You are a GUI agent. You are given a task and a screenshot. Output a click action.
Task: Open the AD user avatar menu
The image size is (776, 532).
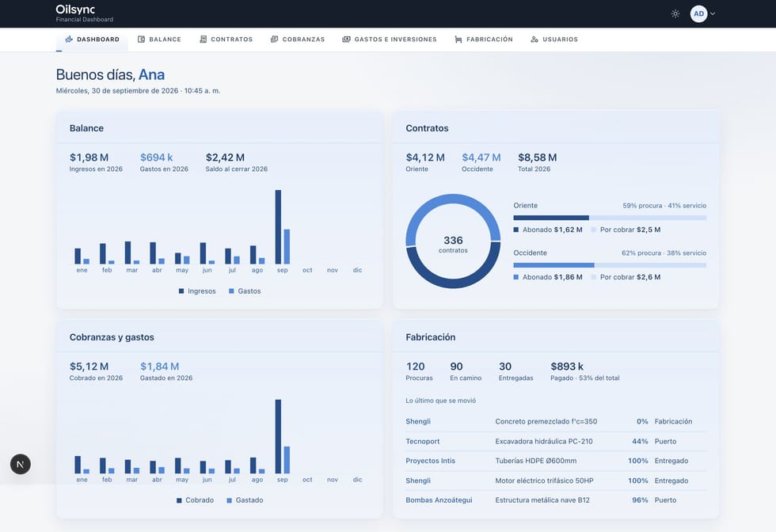[x=698, y=14]
